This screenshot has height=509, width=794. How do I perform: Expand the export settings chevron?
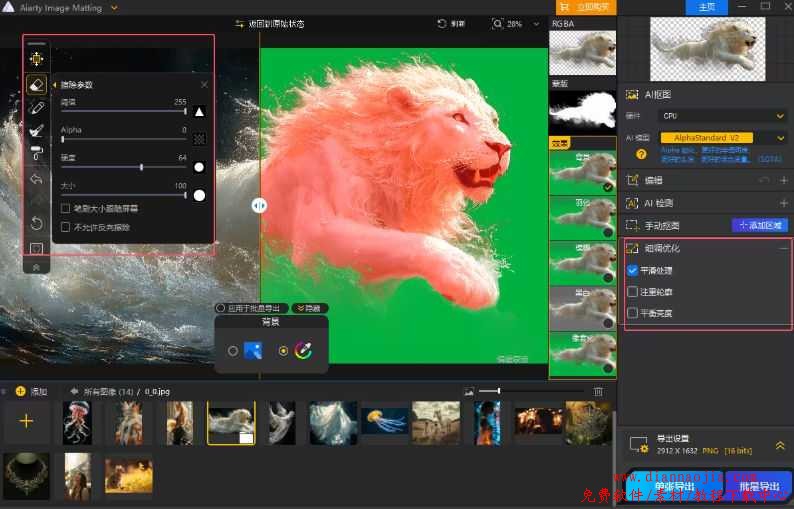[780, 446]
